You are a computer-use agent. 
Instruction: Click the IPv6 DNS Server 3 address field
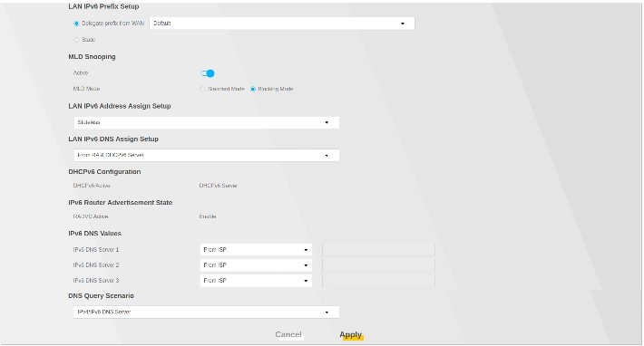pyautogui.click(x=378, y=281)
